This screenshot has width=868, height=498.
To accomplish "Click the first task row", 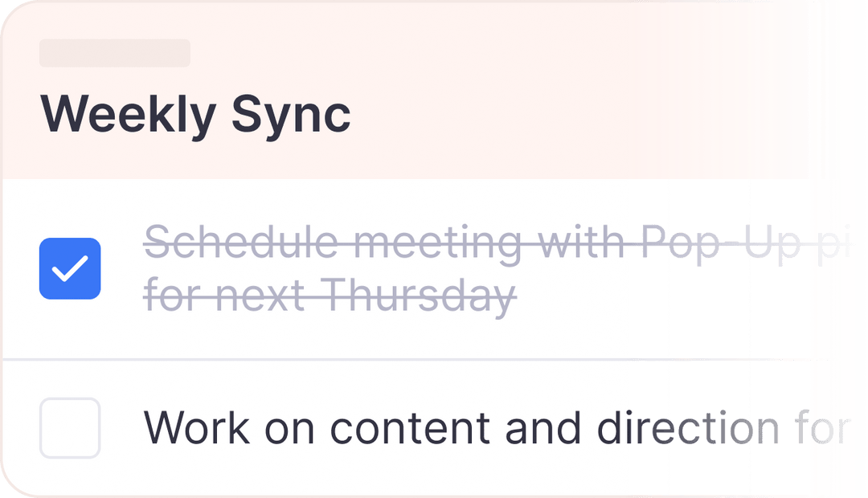I will click(402, 267).
